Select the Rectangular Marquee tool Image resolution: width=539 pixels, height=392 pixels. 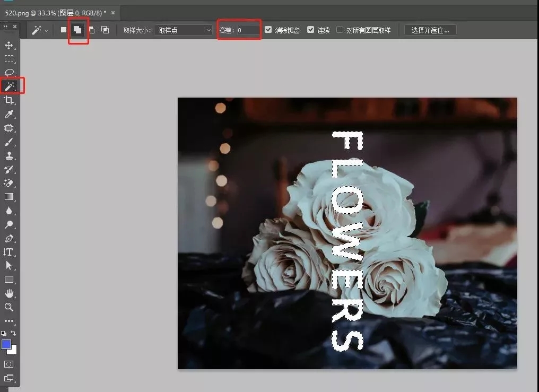click(9, 59)
